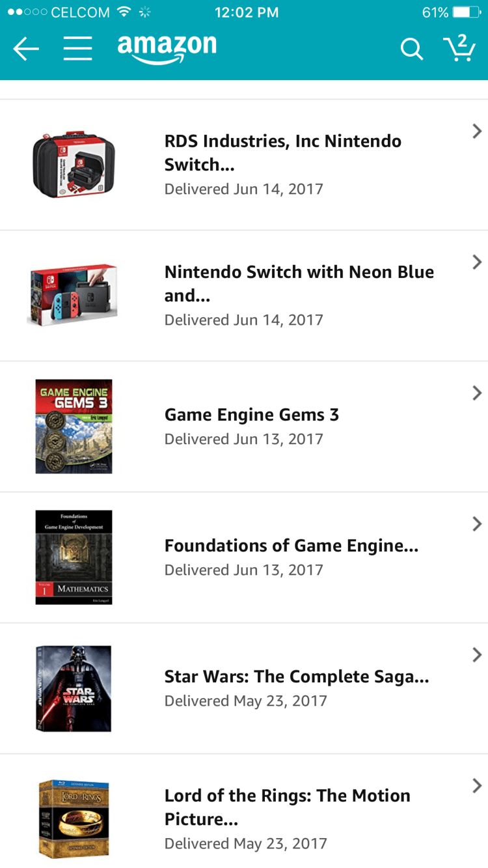Expand Lord of the Rings order chevron
Image resolution: width=488 pixels, height=868 pixels.
coord(477,786)
